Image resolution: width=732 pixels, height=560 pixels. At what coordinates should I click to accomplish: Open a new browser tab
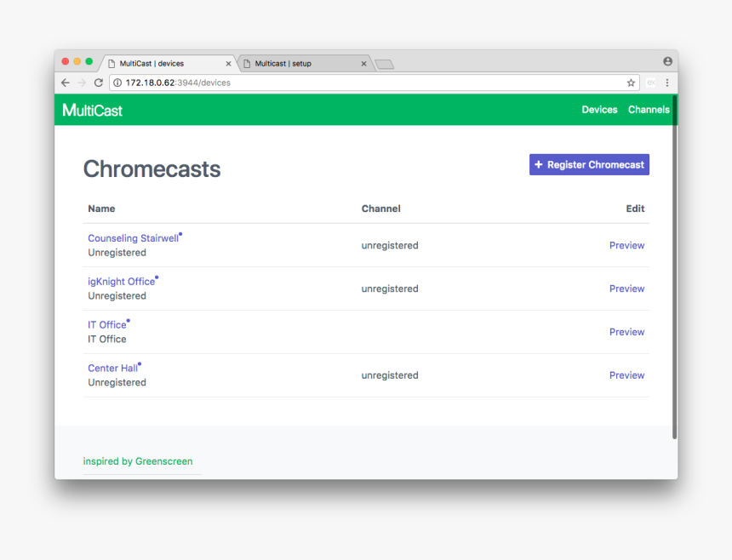click(384, 64)
